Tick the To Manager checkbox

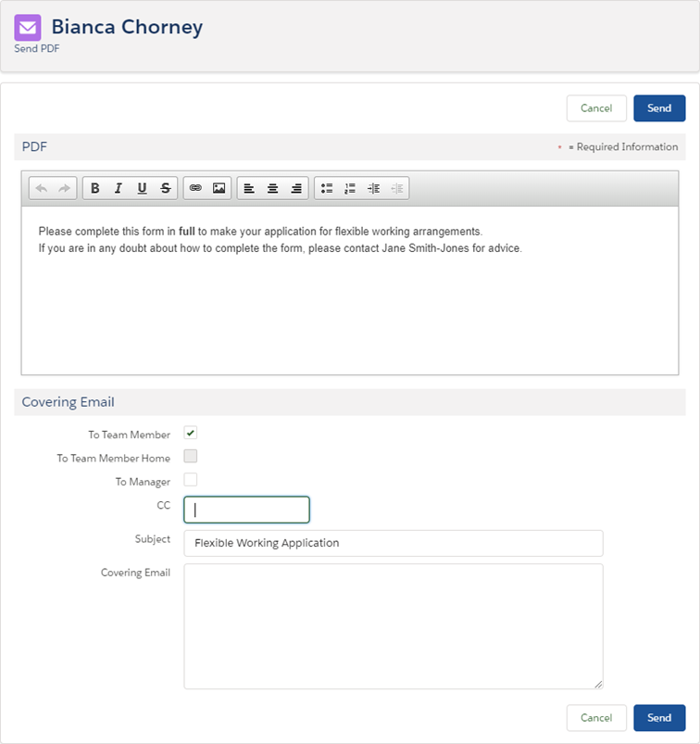point(191,480)
